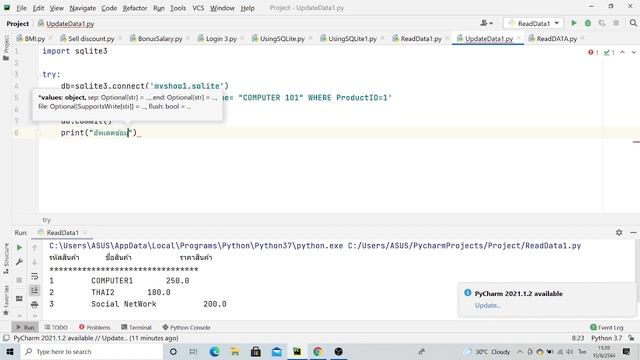Open the Run tool window button
Screen dimensions: 640x360
(25, 327)
